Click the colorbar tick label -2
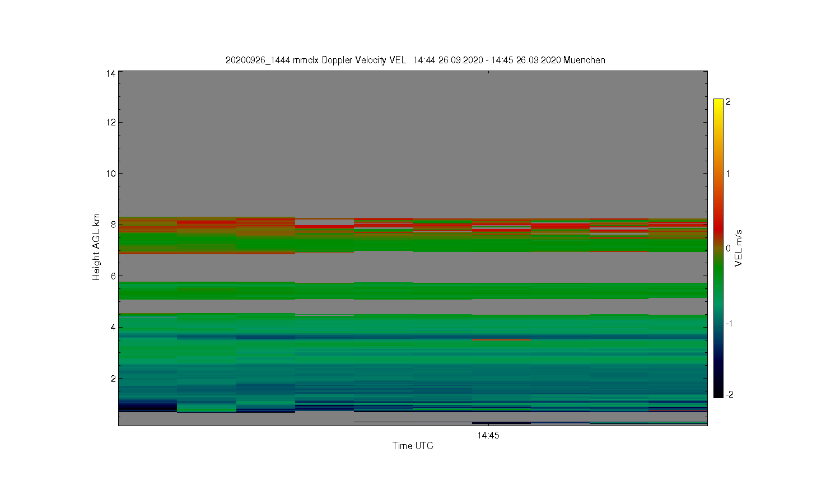The image size is (840, 504). point(729,394)
